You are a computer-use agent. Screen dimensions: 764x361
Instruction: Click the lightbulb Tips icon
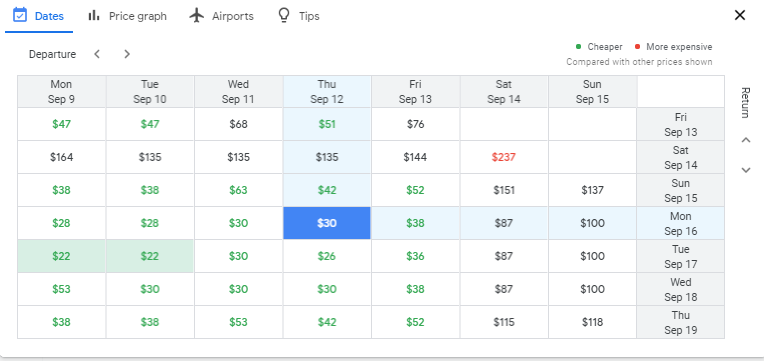(284, 16)
